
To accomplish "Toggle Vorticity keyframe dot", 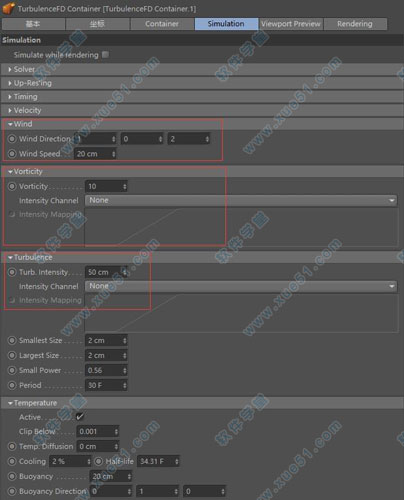I will click(12, 186).
